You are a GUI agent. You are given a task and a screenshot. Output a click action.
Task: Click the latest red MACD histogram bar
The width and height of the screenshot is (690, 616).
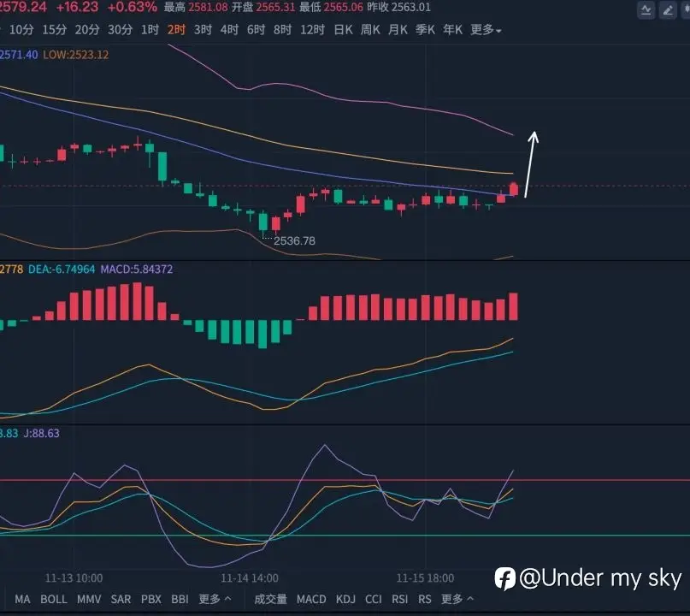[513, 306]
